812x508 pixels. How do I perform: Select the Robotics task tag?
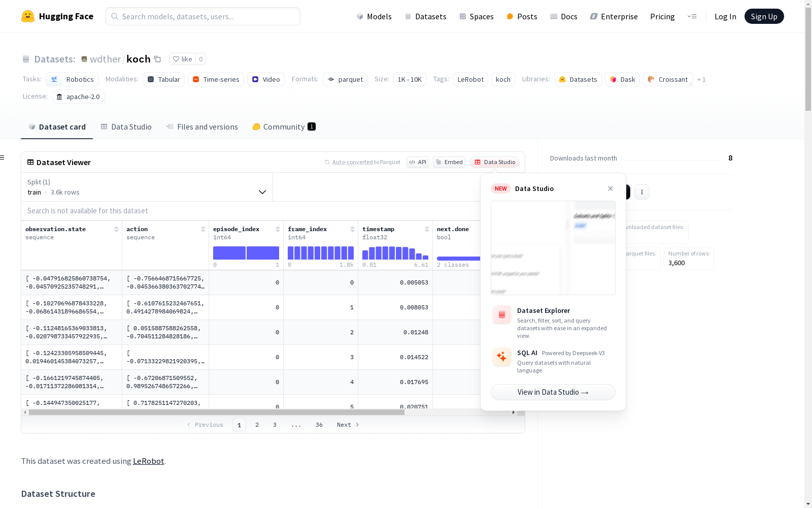pyautogui.click(x=72, y=79)
